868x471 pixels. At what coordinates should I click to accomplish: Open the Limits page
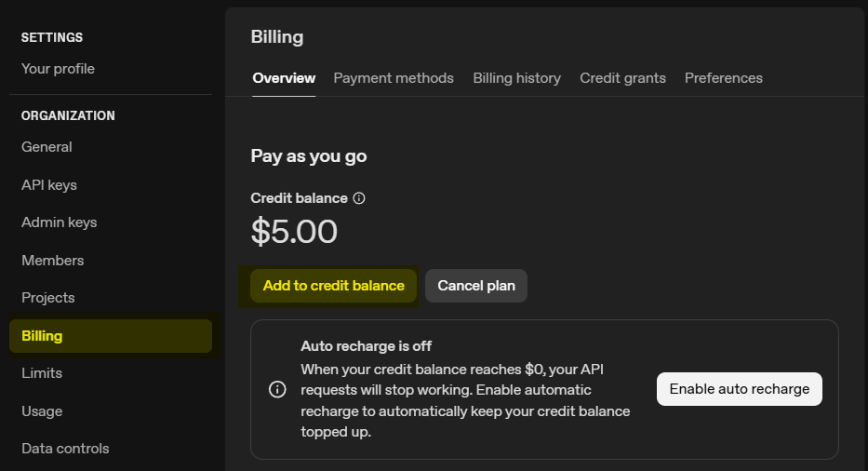pyautogui.click(x=42, y=373)
